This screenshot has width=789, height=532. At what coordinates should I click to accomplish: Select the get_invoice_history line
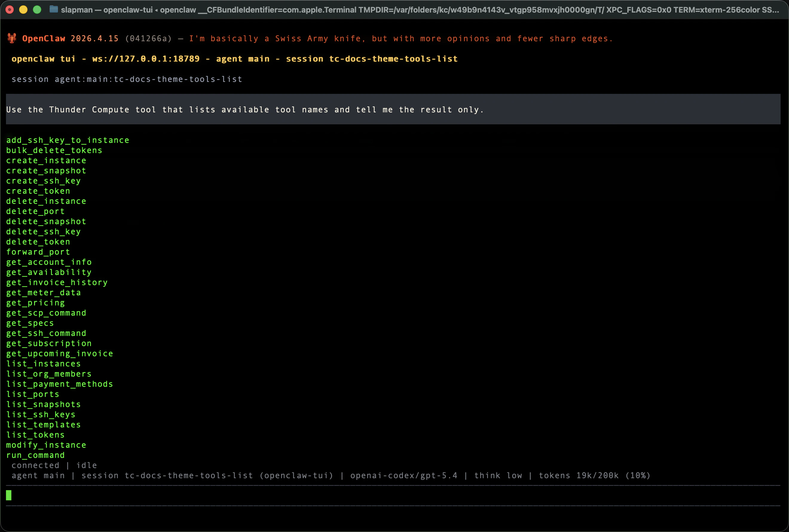pyautogui.click(x=57, y=283)
